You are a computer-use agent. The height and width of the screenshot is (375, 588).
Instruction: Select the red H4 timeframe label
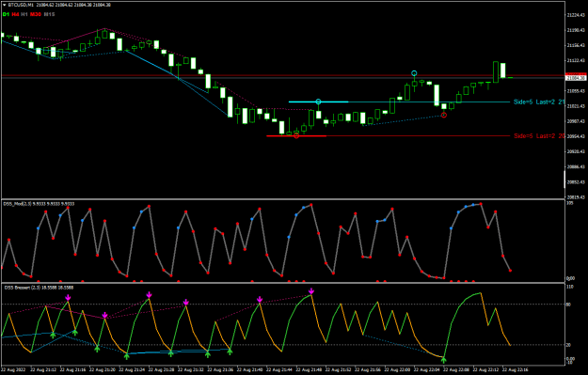15,14
